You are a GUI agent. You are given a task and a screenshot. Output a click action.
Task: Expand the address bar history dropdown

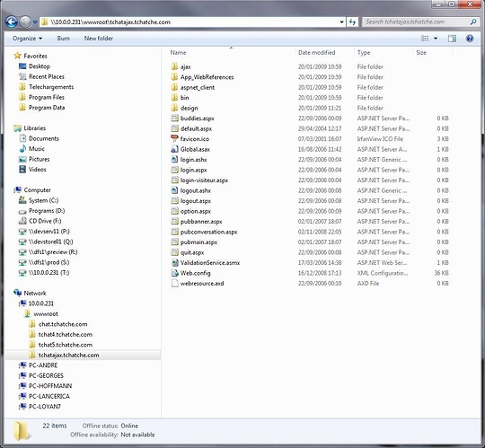coord(341,22)
